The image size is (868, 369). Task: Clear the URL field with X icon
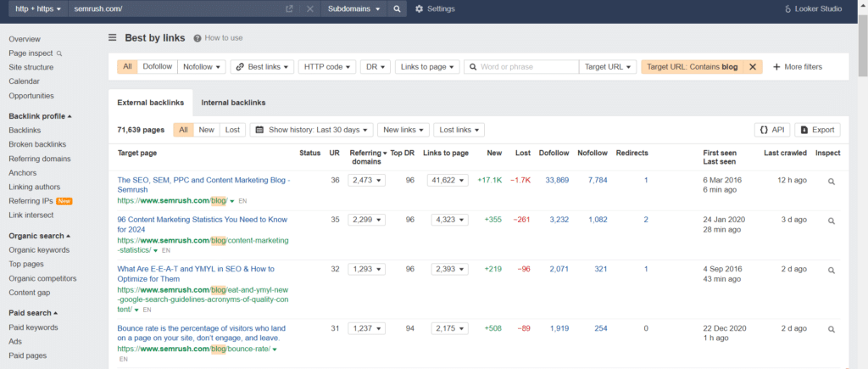click(309, 8)
